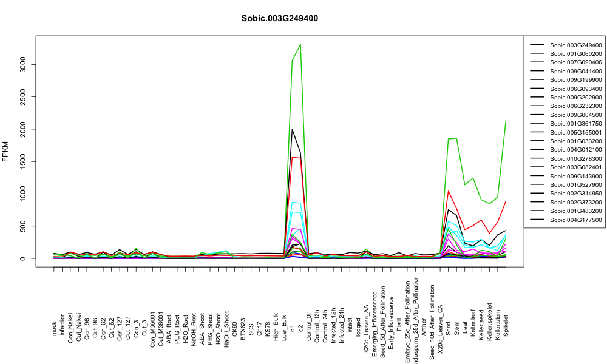Viewport: 607px width, 364px height.
Task: Click the Keller.leaf axis label
Action: click(473, 323)
